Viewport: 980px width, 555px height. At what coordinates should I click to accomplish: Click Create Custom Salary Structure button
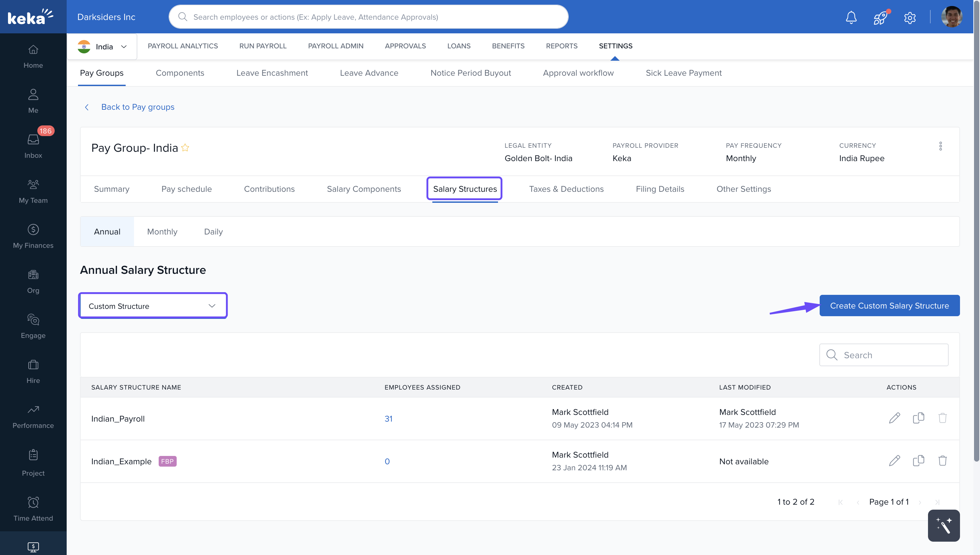889,305
